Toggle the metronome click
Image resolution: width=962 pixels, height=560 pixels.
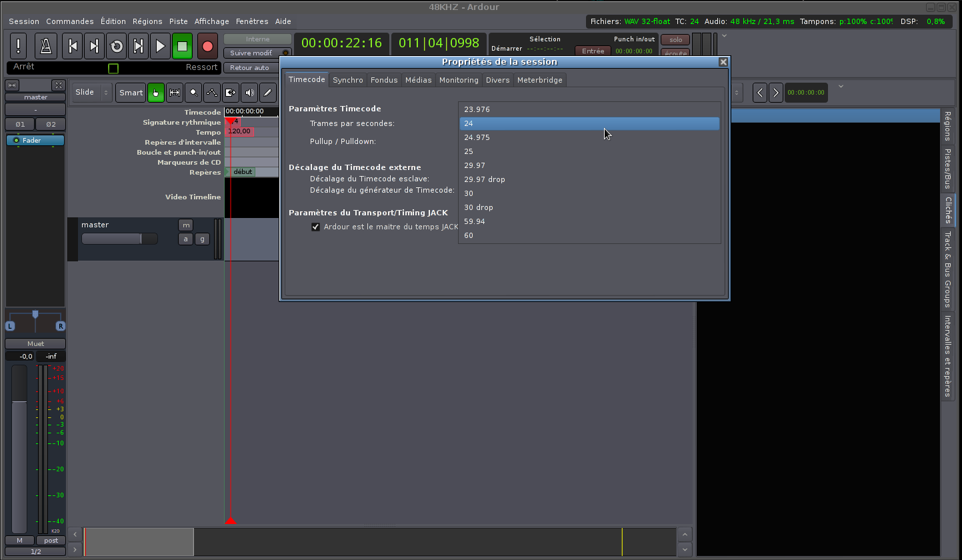46,46
